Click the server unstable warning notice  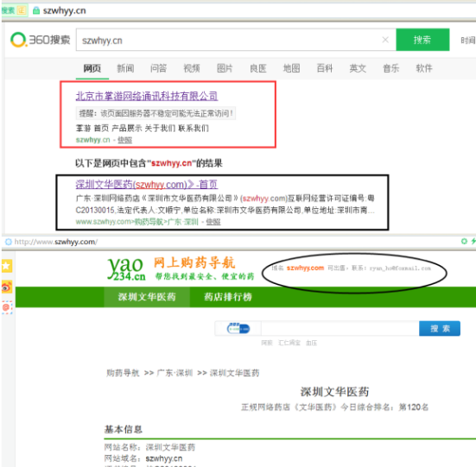point(155,113)
